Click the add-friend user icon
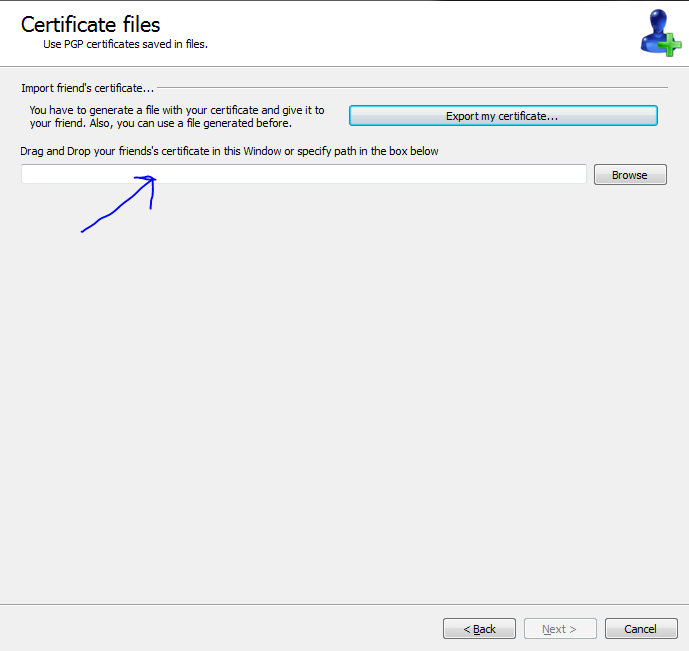 [660, 33]
